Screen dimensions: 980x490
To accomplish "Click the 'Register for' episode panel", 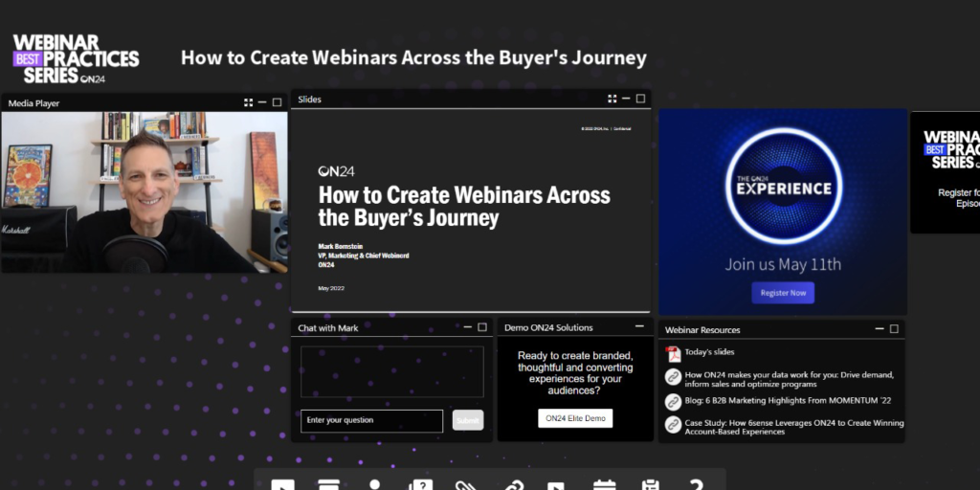I will pyautogui.click(x=946, y=172).
